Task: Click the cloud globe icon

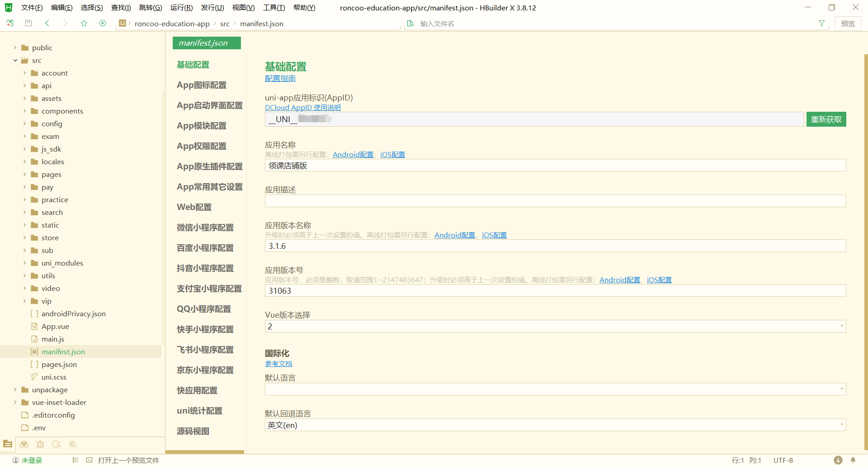Action: click(73, 444)
